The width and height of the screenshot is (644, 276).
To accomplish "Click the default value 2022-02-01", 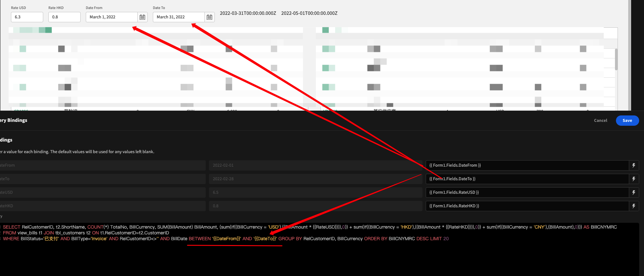I will [315, 165].
